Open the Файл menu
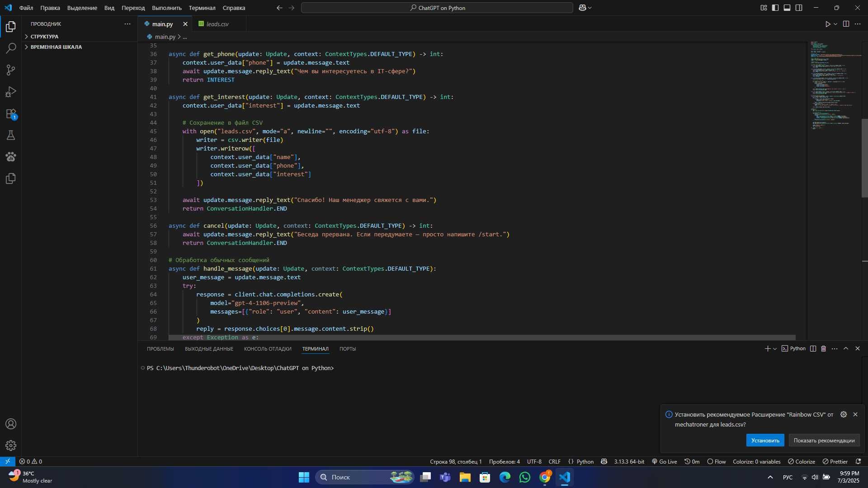The image size is (868, 488). pos(26,8)
